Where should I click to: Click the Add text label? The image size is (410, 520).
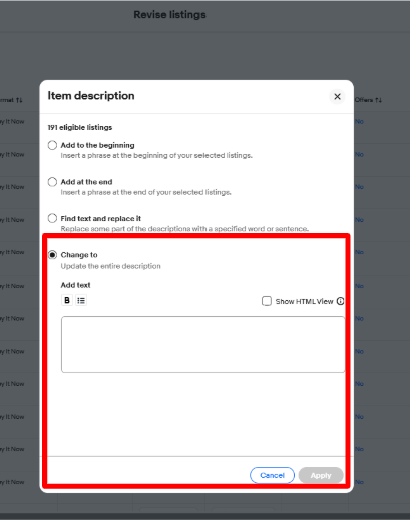(x=75, y=285)
